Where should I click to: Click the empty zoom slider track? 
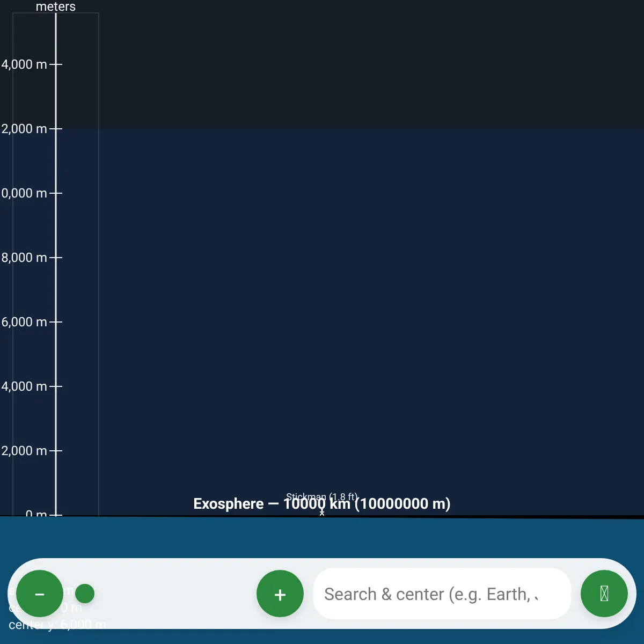click(x=172, y=594)
